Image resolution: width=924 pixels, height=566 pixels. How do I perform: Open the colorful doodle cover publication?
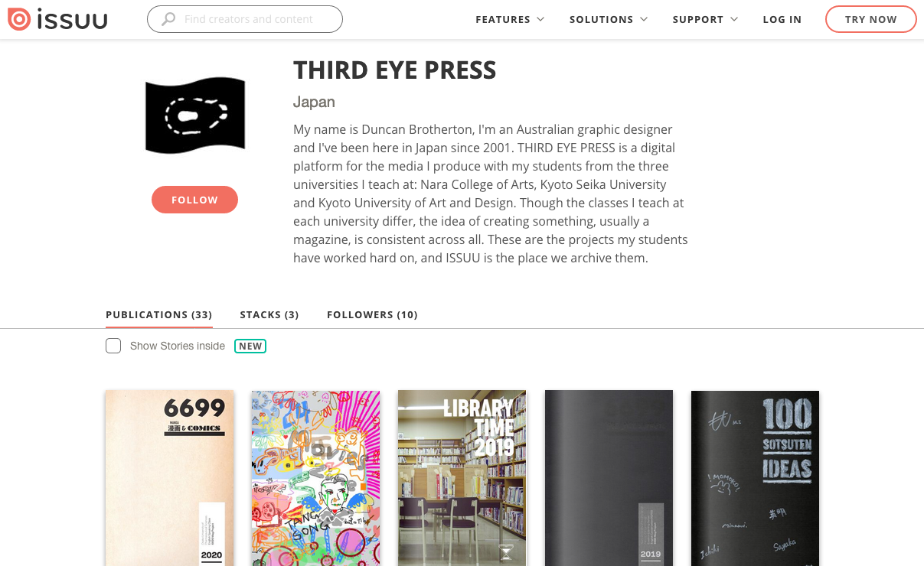coord(316,478)
